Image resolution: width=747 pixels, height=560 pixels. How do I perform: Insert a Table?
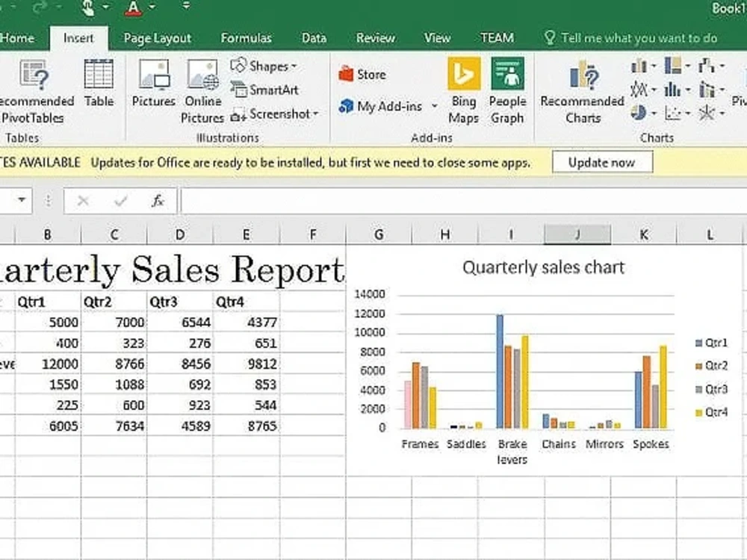coord(99,84)
